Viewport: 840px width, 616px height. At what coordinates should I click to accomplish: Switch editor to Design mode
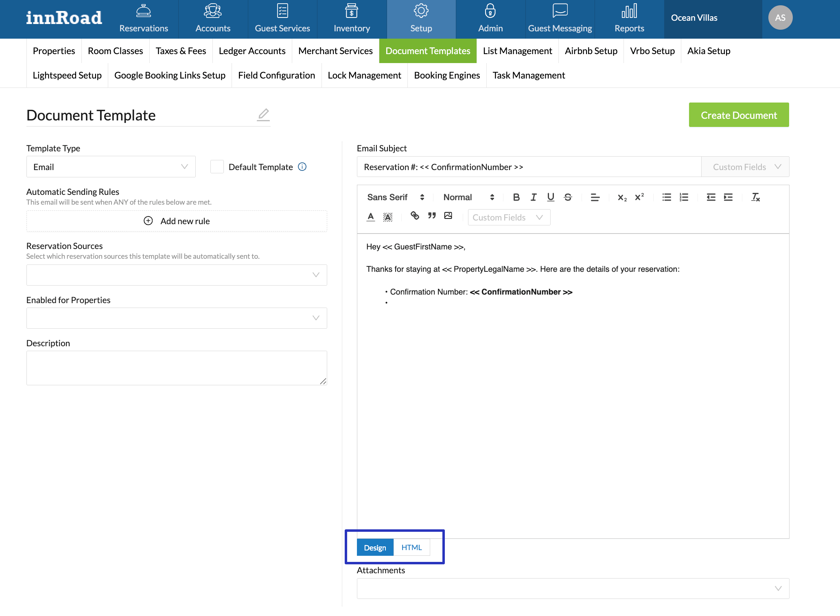pyautogui.click(x=375, y=548)
